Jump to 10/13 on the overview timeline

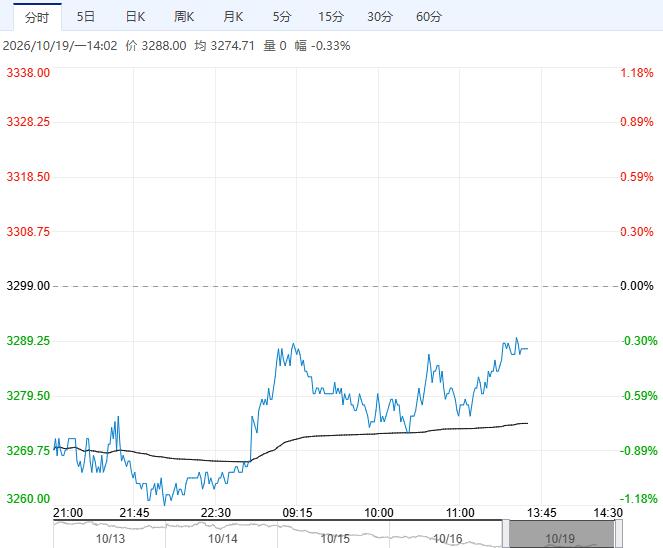(110, 539)
